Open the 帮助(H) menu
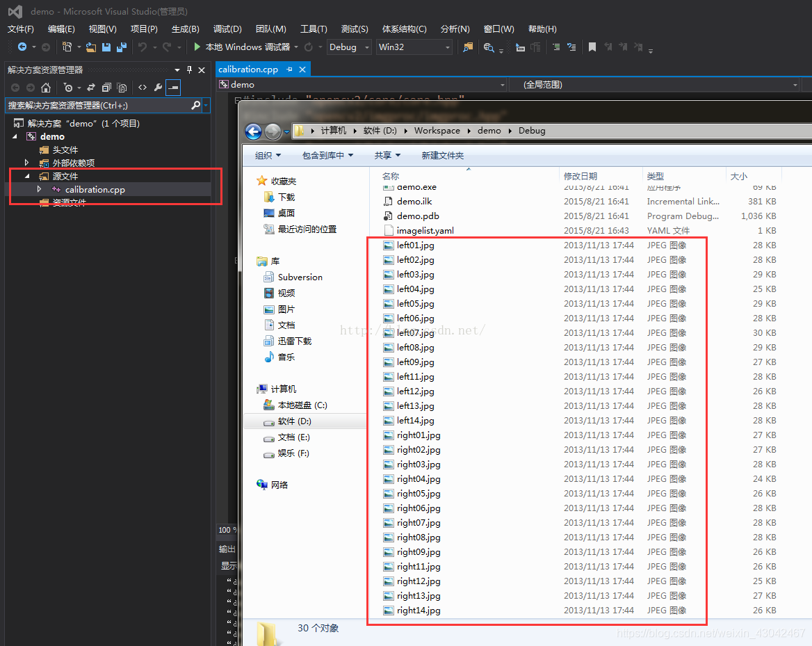The height and width of the screenshot is (646, 812). [x=542, y=29]
